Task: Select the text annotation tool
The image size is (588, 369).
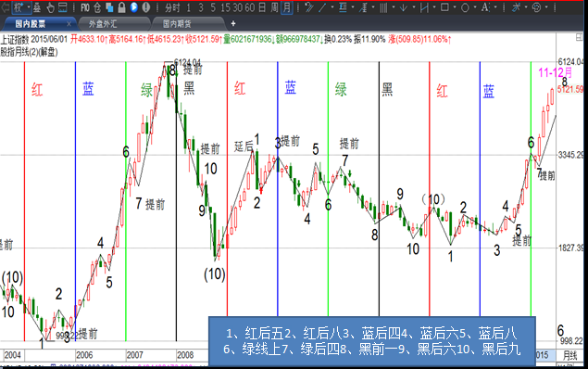Action: [x=485, y=7]
